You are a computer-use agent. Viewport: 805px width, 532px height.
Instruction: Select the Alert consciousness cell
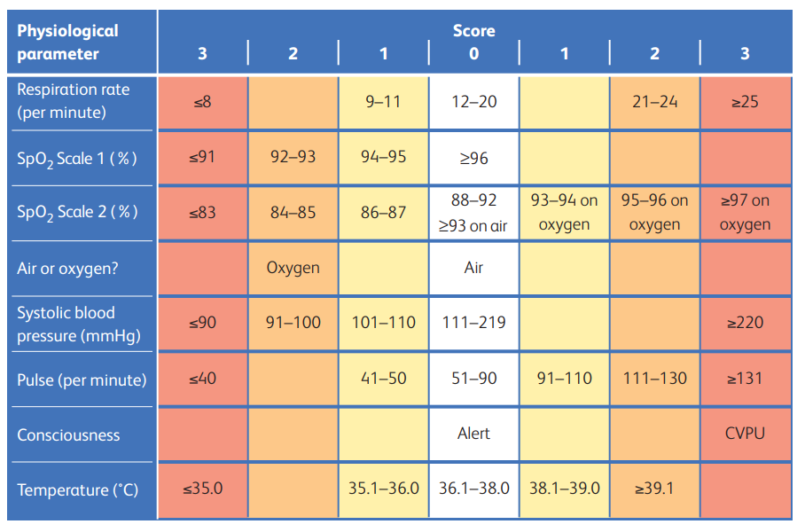[x=473, y=434]
